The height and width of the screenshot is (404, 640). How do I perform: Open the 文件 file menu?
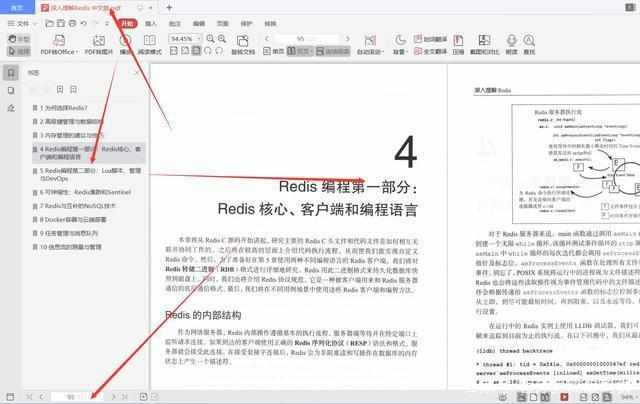22,24
